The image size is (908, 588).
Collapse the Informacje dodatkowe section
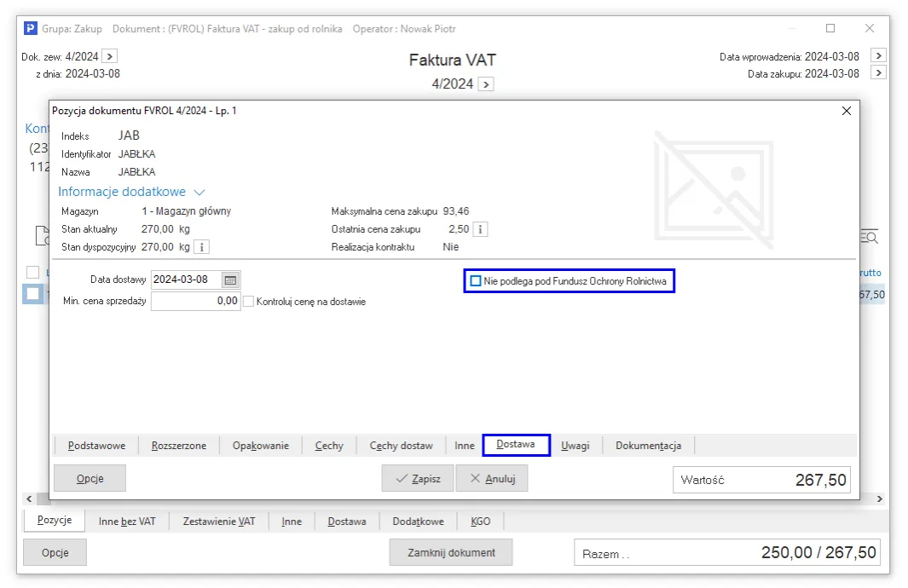[200, 192]
